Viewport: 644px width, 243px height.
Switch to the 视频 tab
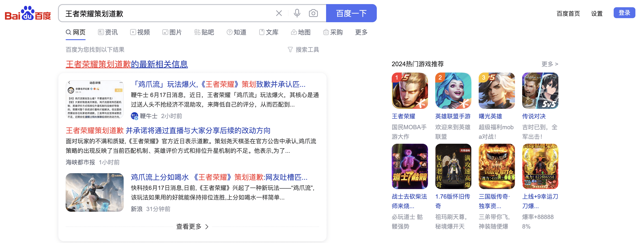pos(140,32)
